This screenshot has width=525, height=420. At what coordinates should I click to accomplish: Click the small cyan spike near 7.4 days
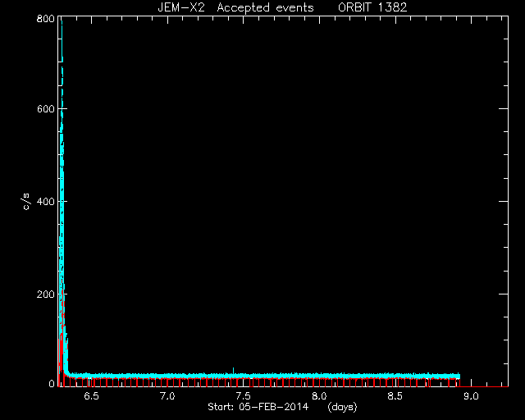(233, 371)
